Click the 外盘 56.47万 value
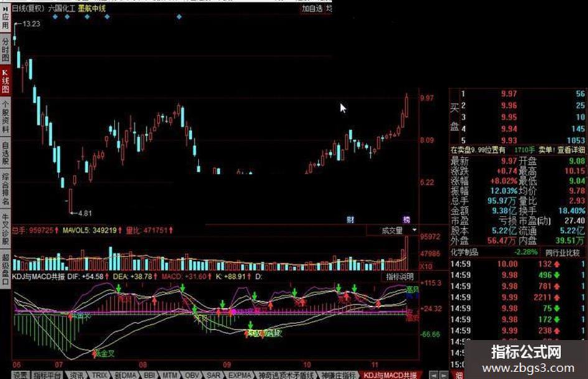Screen dimensions: 588x379 502,241
